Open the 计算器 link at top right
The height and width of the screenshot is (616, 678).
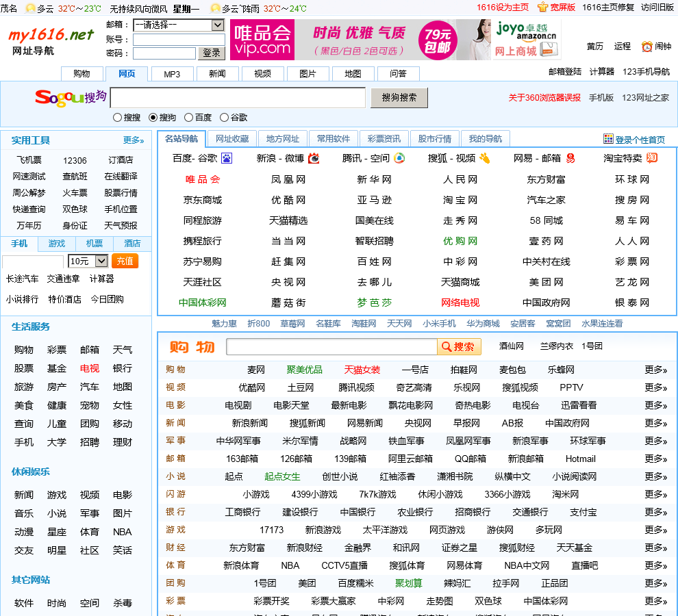pos(601,72)
